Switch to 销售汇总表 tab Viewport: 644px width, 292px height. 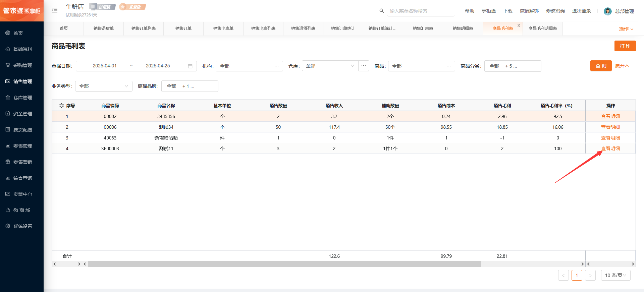tap(423, 28)
